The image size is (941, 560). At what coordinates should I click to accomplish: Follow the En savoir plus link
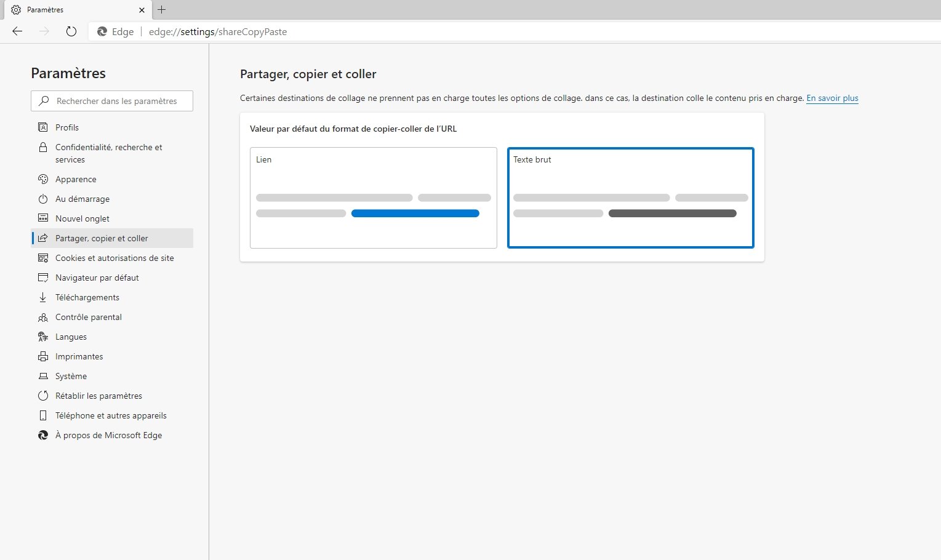click(832, 98)
